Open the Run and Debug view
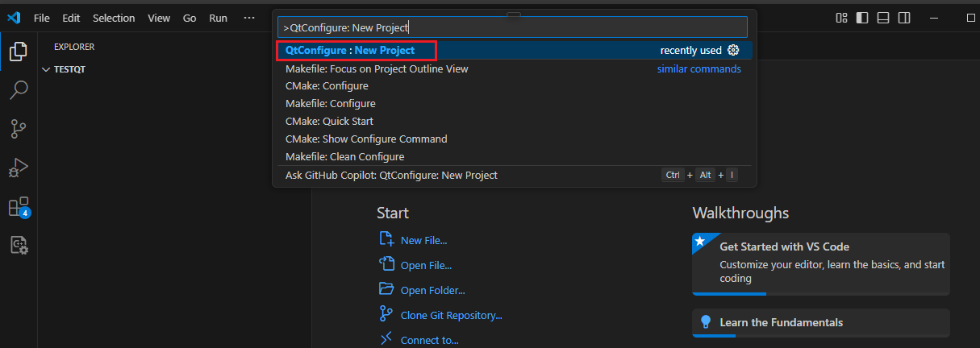Screen dimensions: 980x348 coord(18,168)
